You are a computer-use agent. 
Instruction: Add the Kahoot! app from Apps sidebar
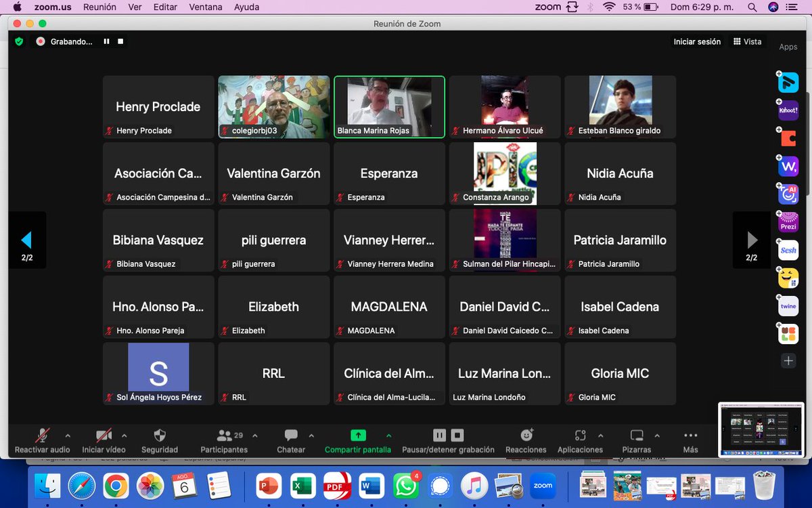[x=788, y=110]
